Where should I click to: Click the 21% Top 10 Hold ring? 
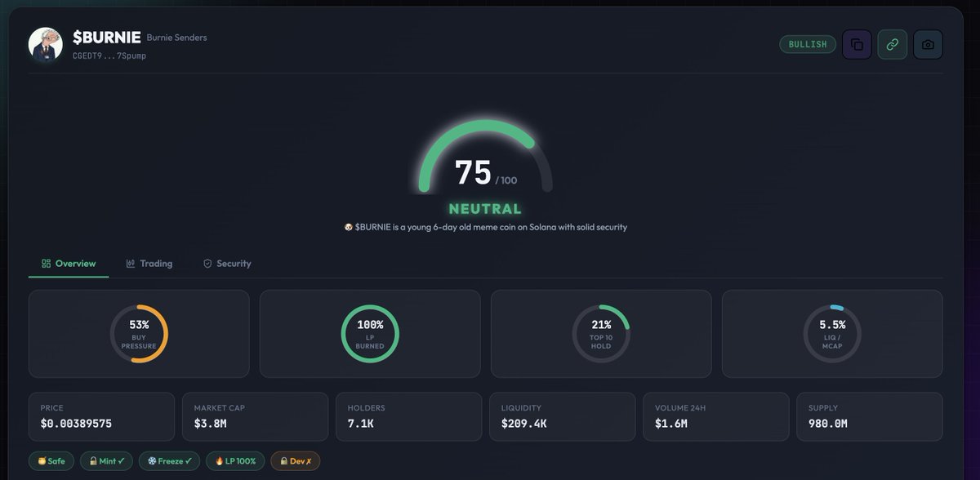pos(601,334)
